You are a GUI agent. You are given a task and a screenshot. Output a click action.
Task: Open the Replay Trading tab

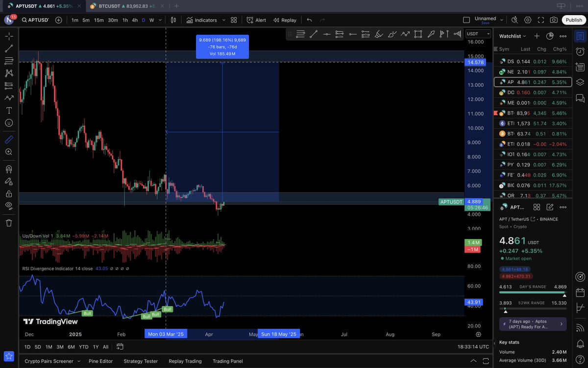coord(185,361)
